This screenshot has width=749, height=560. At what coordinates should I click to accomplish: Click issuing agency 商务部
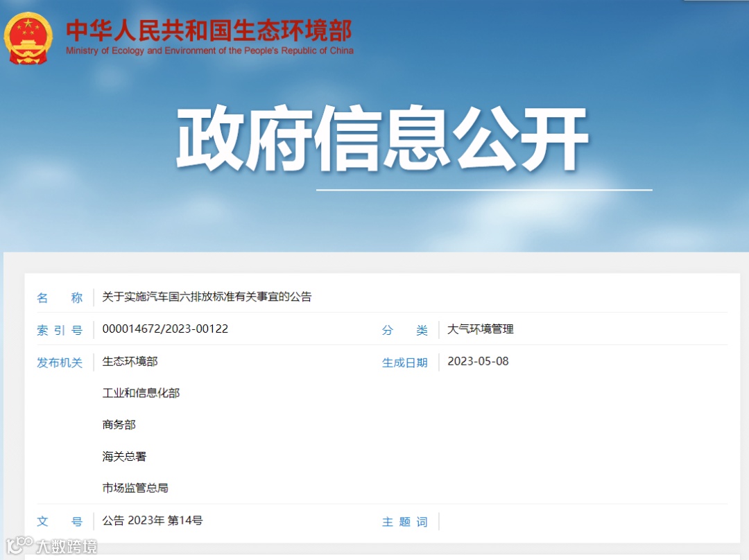[119, 424]
